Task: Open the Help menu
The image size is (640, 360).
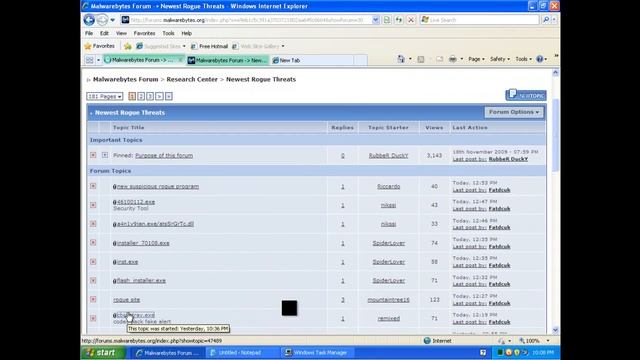Action: tap(187, 33)
